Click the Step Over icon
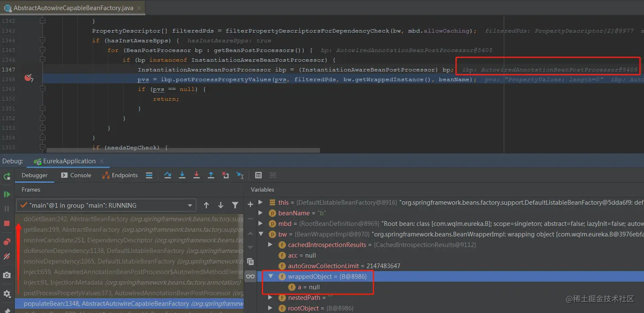 point(168,175)
